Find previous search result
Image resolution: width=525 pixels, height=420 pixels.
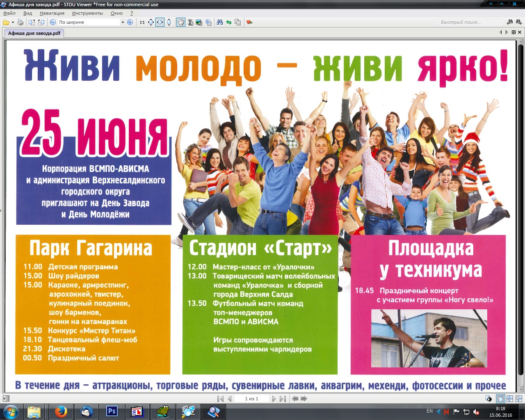tap(510, 22)
